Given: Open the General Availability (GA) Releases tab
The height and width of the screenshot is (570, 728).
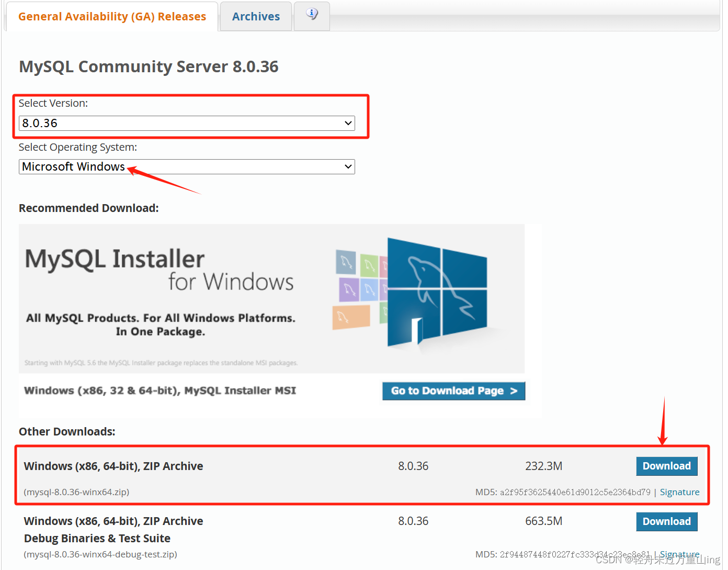Looking at the screenshot, I should [112, 17].
